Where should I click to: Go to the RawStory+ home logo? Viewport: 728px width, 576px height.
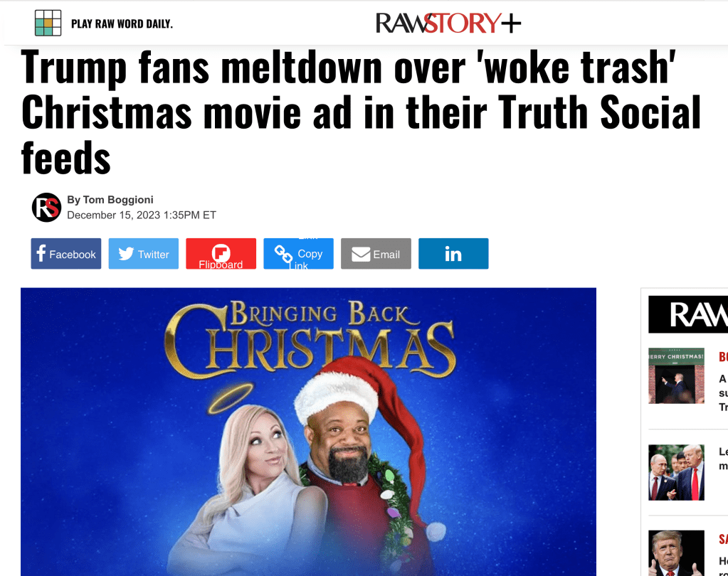click(448, 23)
